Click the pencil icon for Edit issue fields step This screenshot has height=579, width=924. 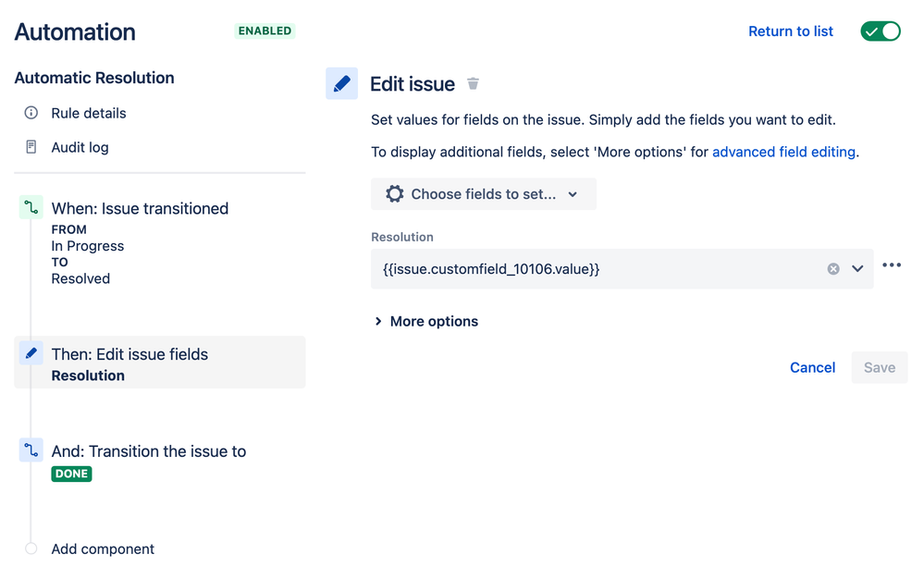click(x=31, y=353)
